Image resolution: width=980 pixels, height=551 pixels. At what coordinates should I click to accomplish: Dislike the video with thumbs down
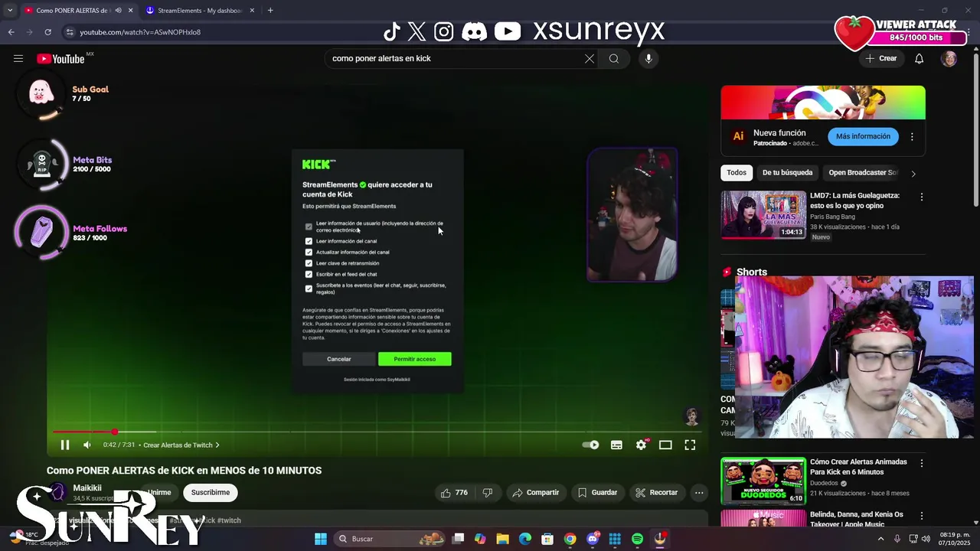(x=488, y=493)
